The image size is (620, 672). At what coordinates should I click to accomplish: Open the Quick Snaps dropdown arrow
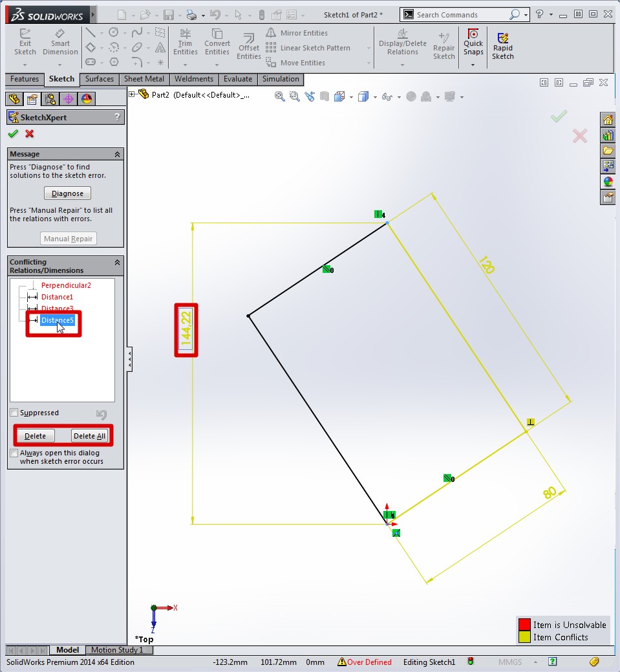click(x=473, y=64)
